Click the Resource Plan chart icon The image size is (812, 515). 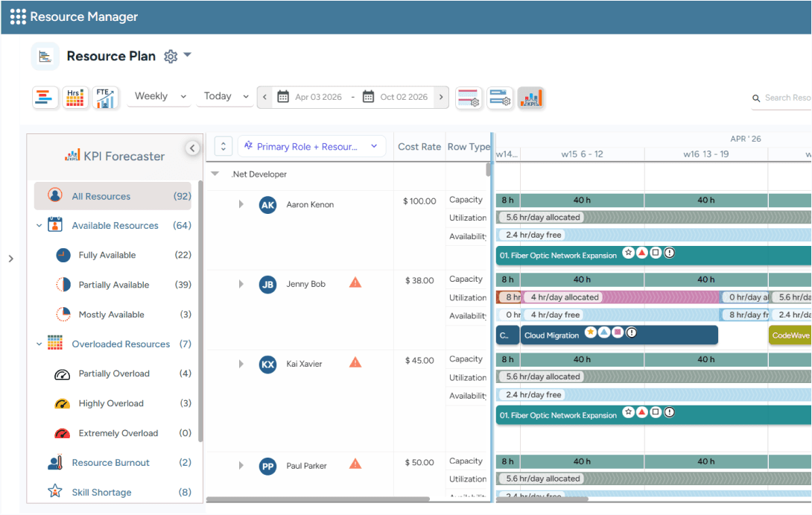click(45, 56)
